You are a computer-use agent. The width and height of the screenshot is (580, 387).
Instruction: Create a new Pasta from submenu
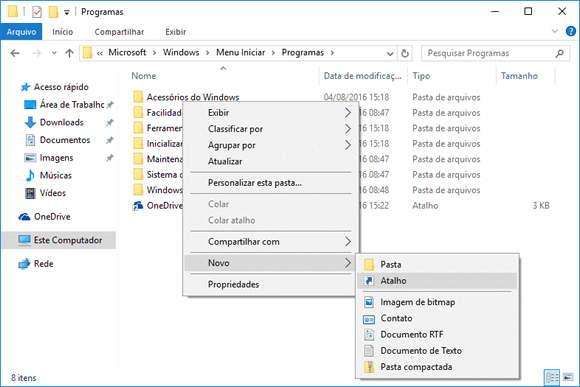click(x=437, y=265)
